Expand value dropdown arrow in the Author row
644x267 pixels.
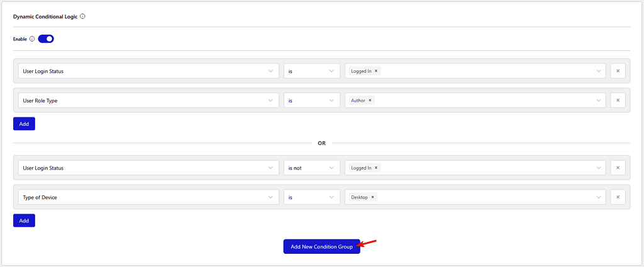[x=599, y=101]
